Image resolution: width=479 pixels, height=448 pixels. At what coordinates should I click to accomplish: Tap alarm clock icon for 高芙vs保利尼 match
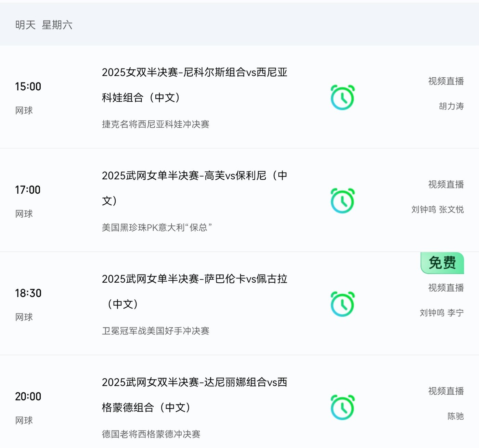click(x=342, y=201)
